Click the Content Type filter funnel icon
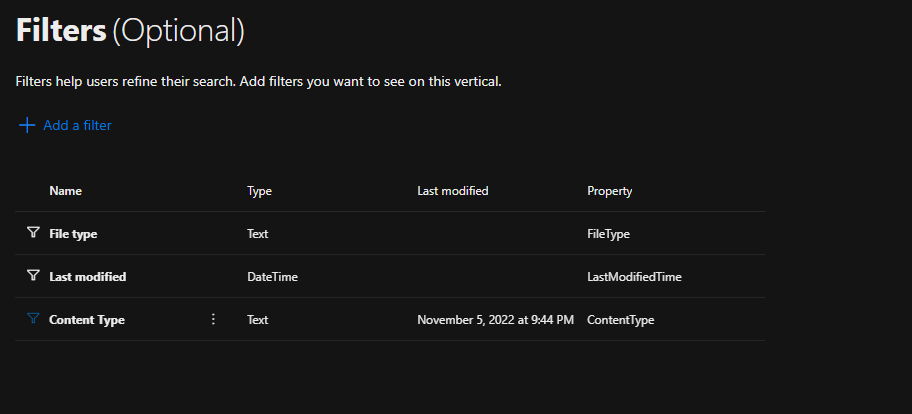The height and width of the screenshot is (414, 912). click(x=33, y=319)
